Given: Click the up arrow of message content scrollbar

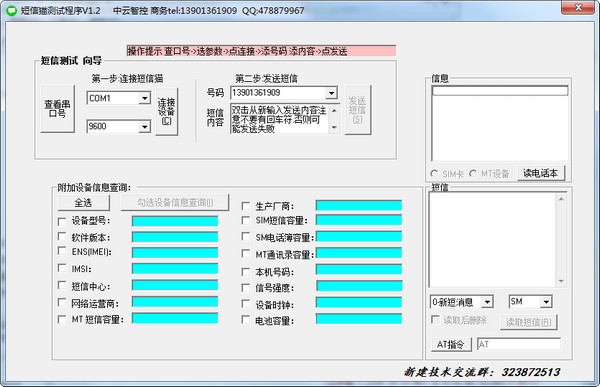Looking at the screenshot, I should [334, 111].
